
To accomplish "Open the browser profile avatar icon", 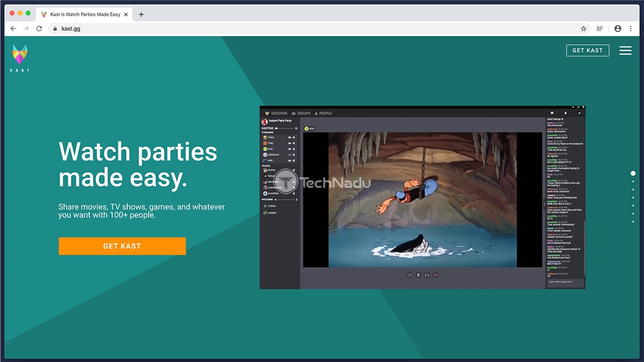I will pyautogui.click(x=618, y=28).
